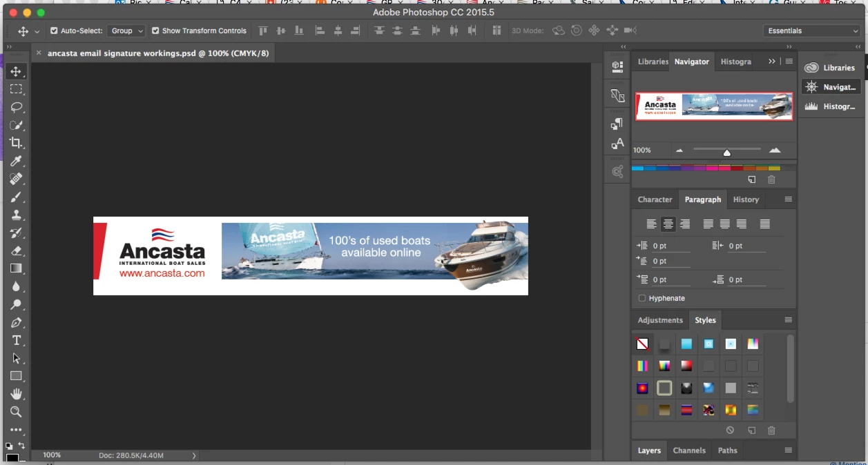Click the Navigator zoom out mountain icon
The image size is (868, 465).
pyautogui.click(x=679, y=150)
